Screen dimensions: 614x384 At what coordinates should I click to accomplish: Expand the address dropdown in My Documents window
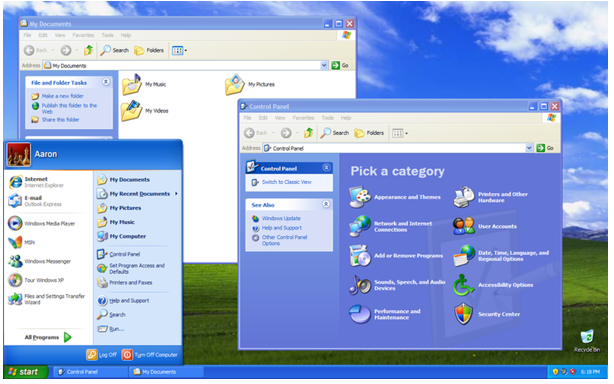[x=324, y=65]
